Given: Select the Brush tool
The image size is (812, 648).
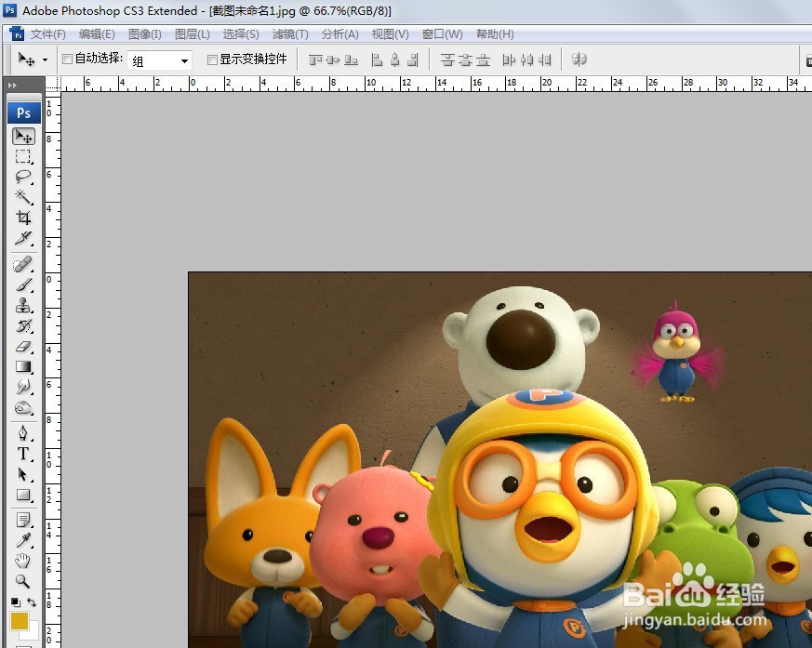Looking at the screenshot, I should coord(24,285).
